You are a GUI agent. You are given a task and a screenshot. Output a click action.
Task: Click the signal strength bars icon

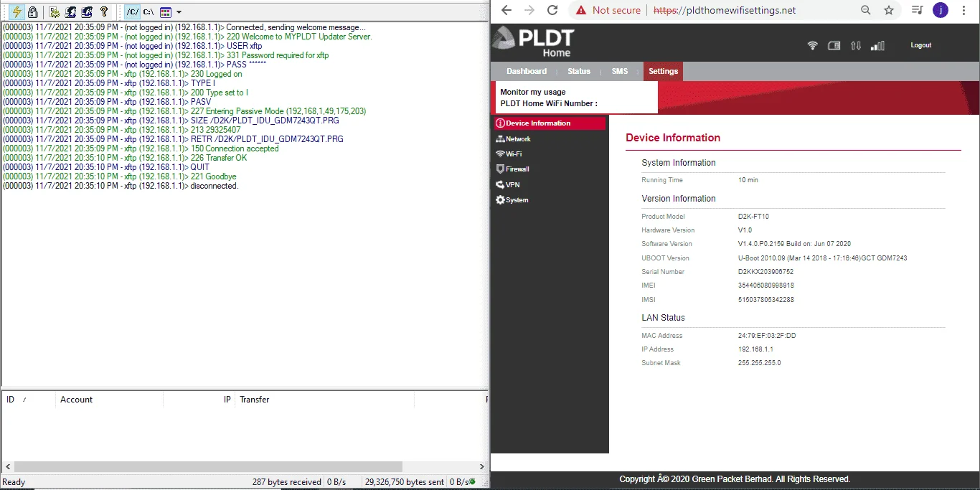tap(877, 45)
